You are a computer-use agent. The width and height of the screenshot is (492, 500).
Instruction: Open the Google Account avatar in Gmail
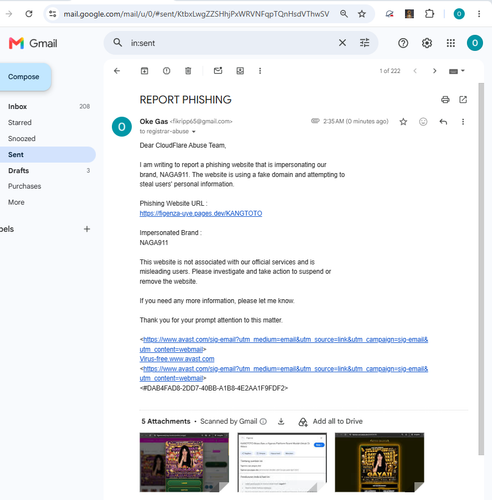pyautogui.click(x=475, y=43)
